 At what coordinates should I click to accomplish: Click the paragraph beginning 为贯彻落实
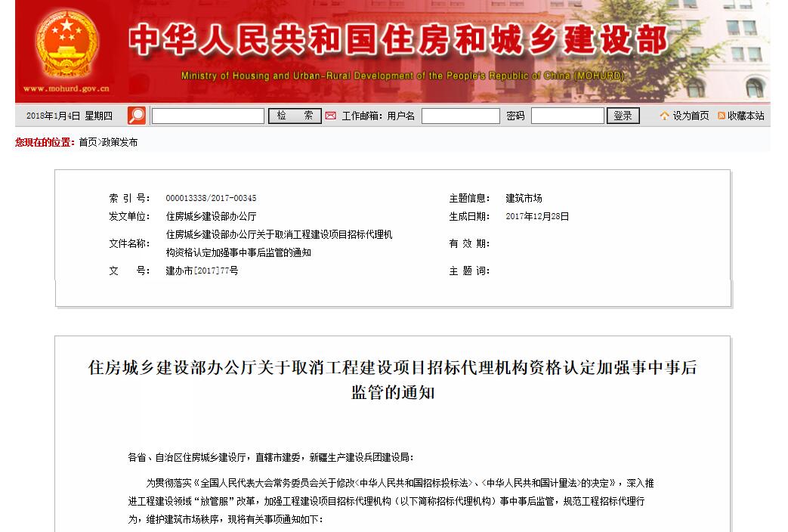[391, 501]
